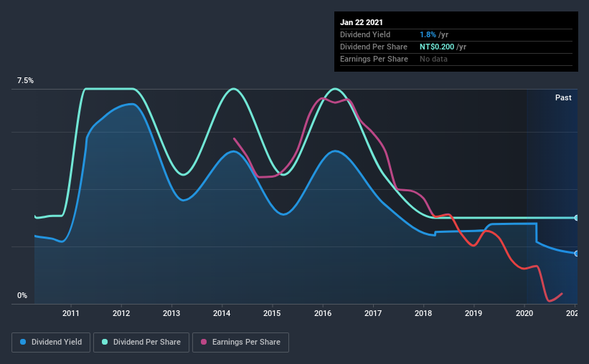Select the Dividend Per Share endpoint marker
Viewport: 589px width, 364px height.
pos(576,218)
